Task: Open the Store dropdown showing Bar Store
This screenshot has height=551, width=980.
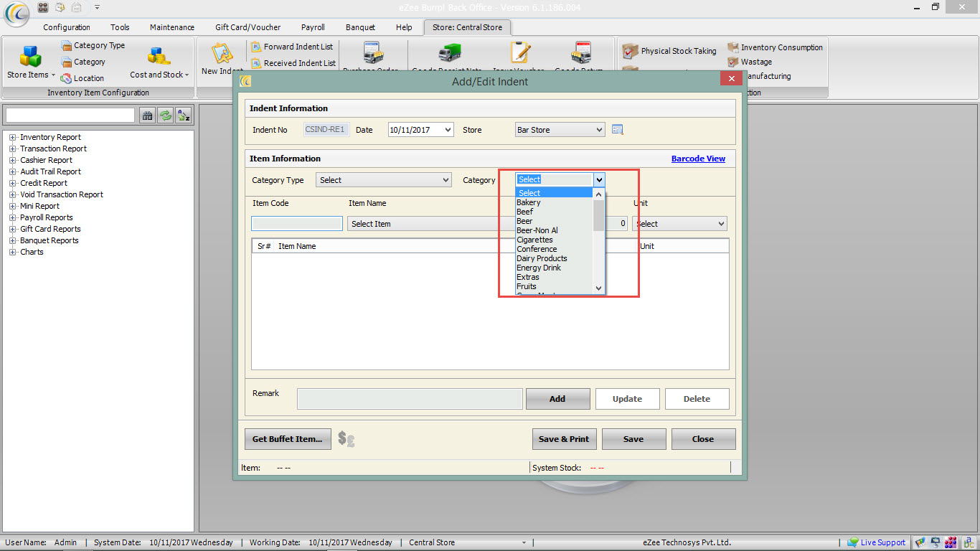Action: click(560, 130)
